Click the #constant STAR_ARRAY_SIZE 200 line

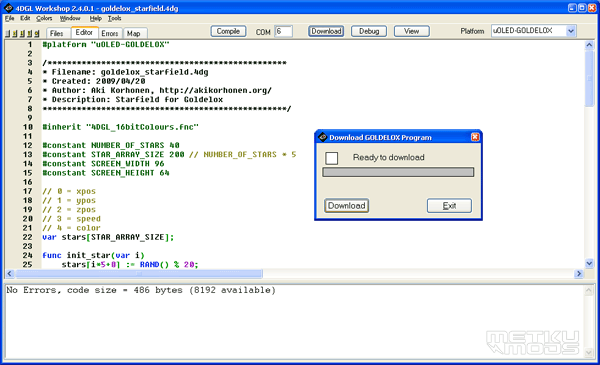[x=169, y=155]
